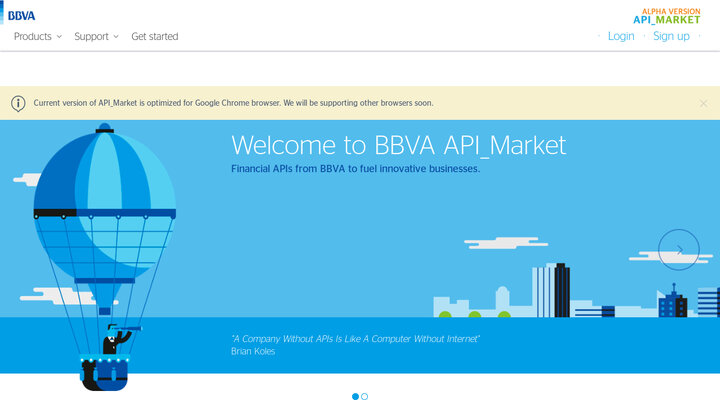Click the info icon in browser notice

pos(18,103)
